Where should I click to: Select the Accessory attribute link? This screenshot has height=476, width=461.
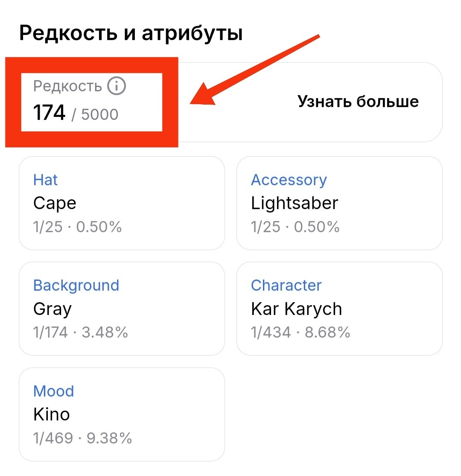click(x=289, y=180)
